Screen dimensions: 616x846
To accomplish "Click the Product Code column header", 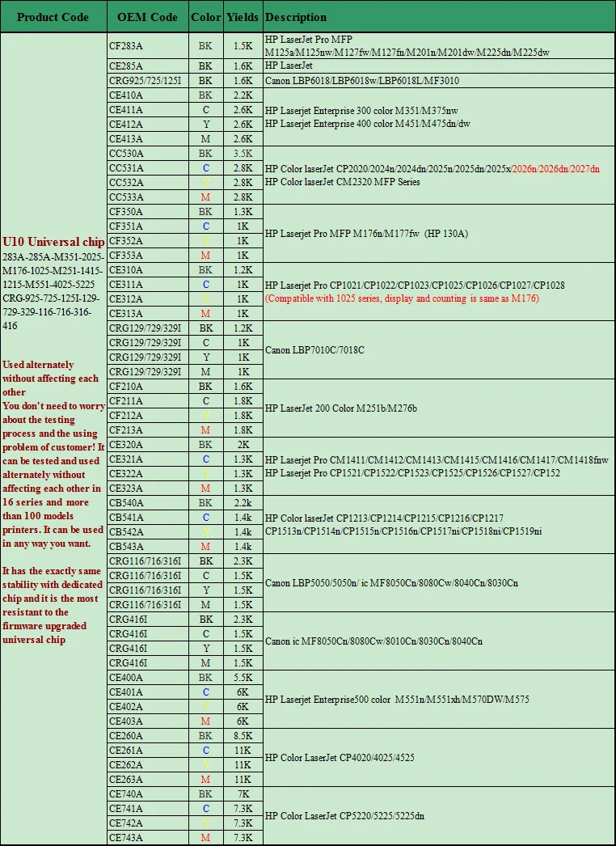I will click(x=53, y=17).
